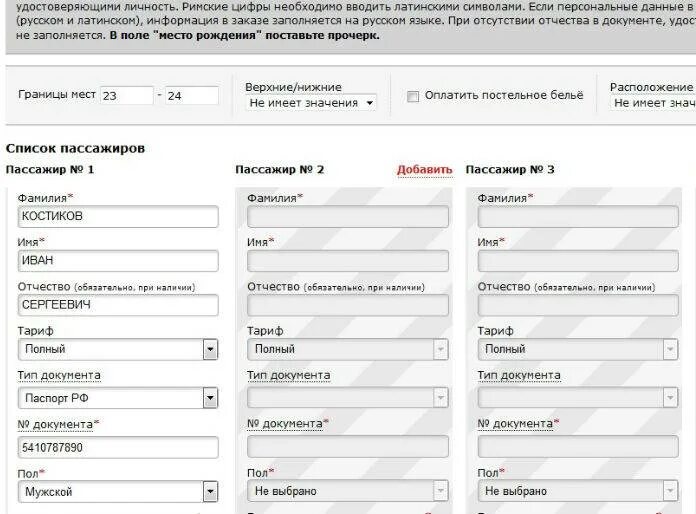Open passenger 1 'Тип документа' dropdown
Image resolution: width=696 pixels, height=514 pixels.
(x=118, y=398)
